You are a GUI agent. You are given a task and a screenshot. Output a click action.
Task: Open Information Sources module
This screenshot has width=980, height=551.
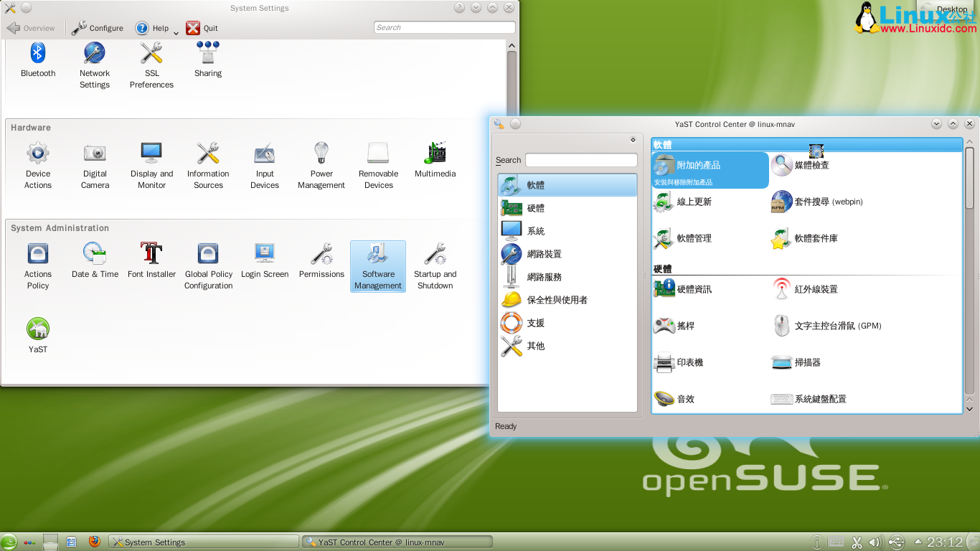[x=208, y=166]
